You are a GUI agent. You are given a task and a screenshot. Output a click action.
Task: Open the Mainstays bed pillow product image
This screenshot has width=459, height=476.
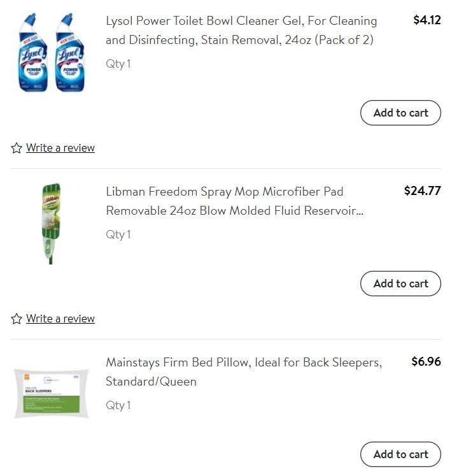click(52, 393)
